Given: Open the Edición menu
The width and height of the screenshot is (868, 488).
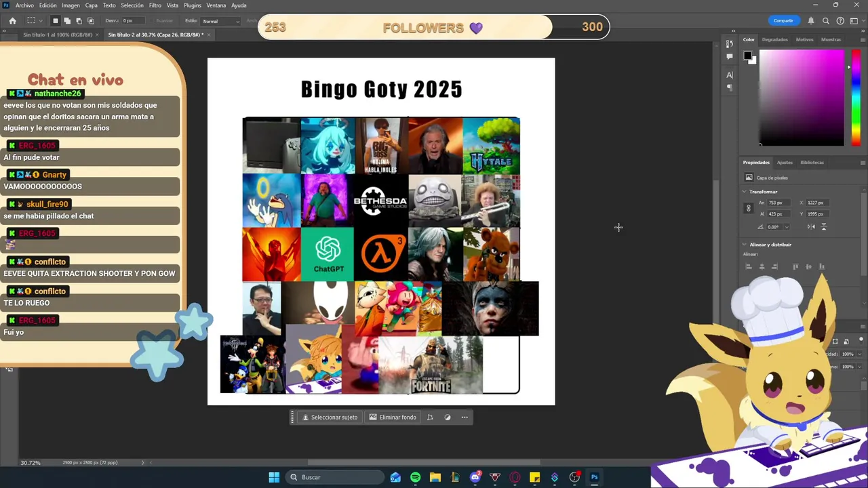Looking at the screenshot, I should 48,5.
